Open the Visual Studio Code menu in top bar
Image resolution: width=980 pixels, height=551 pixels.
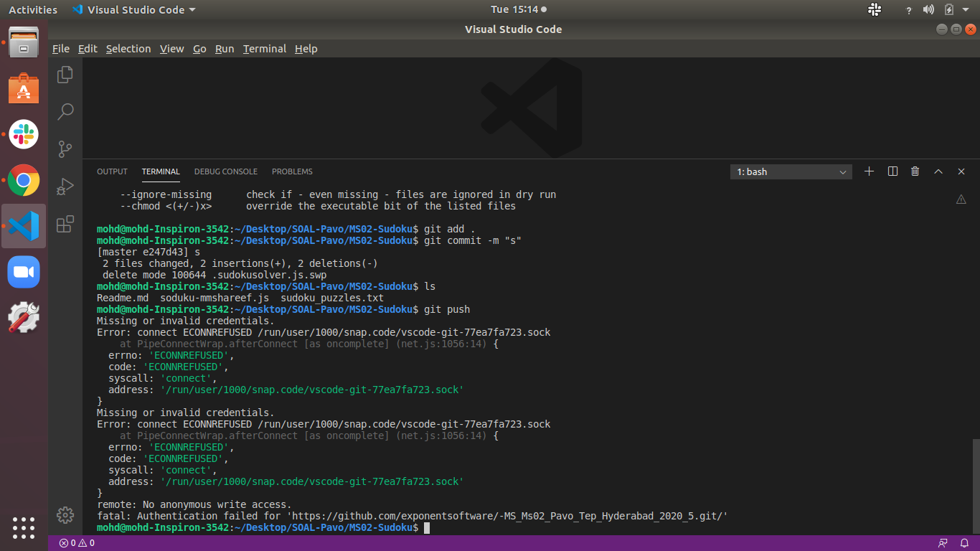coord(133,9)
